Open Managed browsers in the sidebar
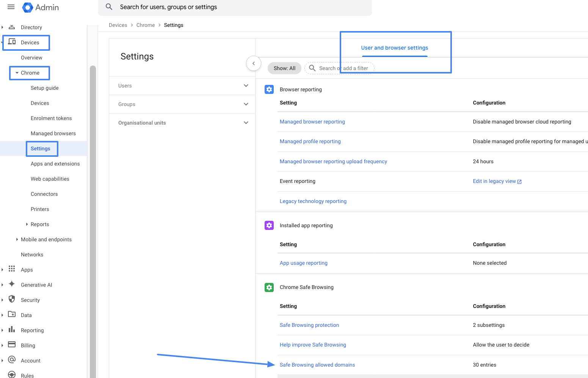Screen dimensions: 588x378 click(53, 133)
